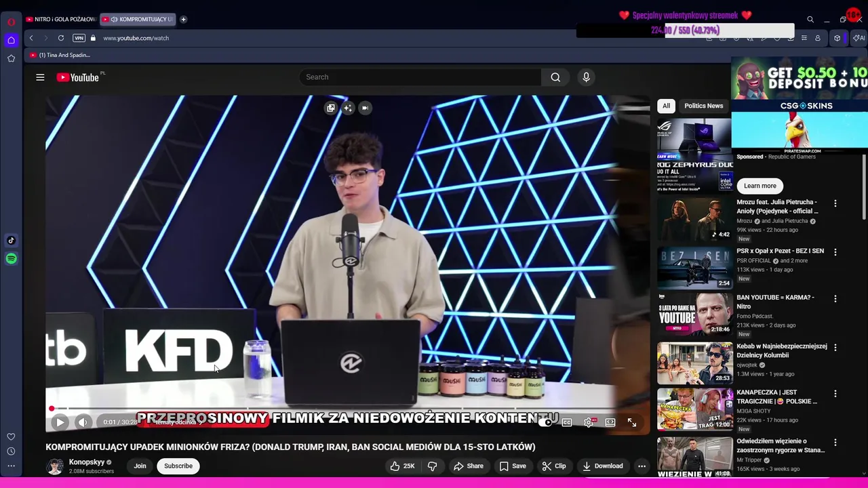Click the YouTube logo
The width and height of the screenshot is (868, 488).
[78, 77]
